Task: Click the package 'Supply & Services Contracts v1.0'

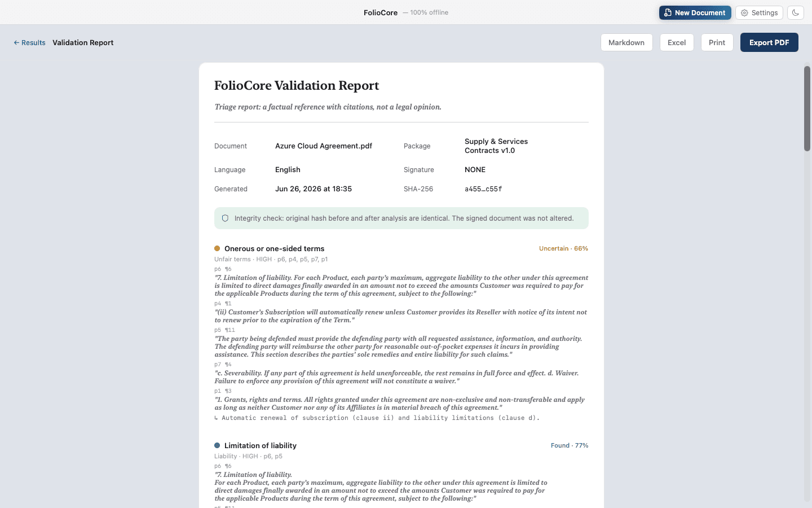Action: (496, 146)
